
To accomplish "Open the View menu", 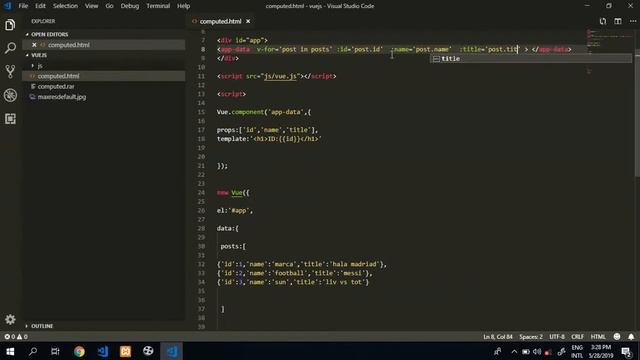I will coord(91,6).
